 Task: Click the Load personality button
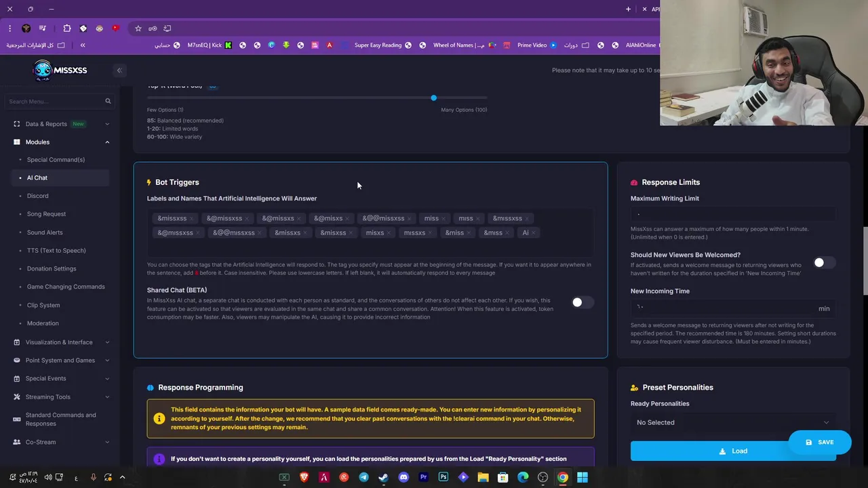(733, 451)
